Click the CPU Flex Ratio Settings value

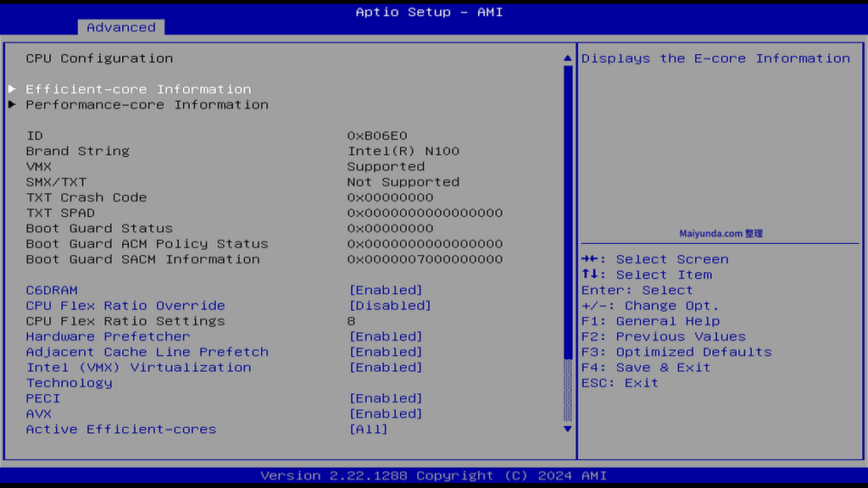(x=352, y=321)
